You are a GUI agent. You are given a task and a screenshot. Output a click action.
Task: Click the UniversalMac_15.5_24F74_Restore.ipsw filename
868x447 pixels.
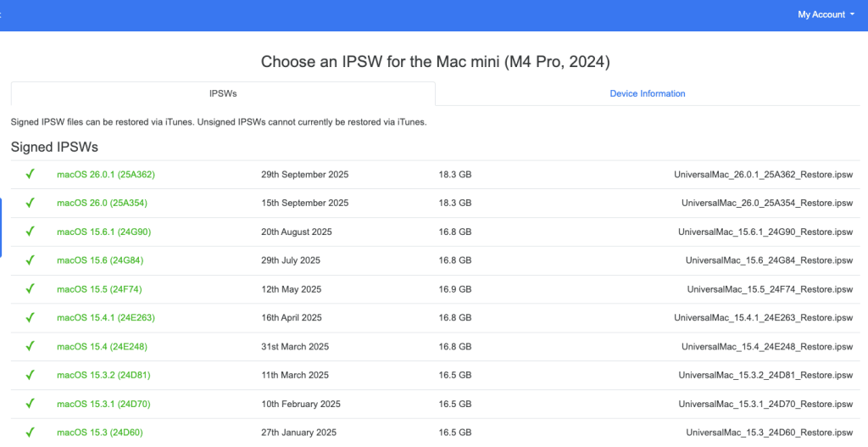pos(769,289)
